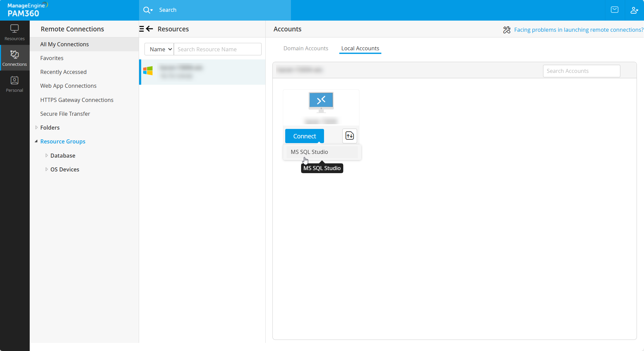Select the Connections icon in left sidebar

(15, 57)
